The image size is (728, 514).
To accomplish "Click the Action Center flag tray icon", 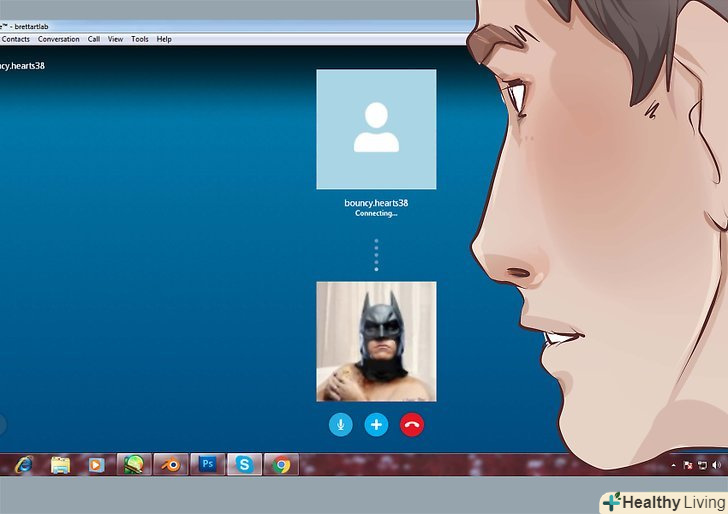I will point(688,465).
